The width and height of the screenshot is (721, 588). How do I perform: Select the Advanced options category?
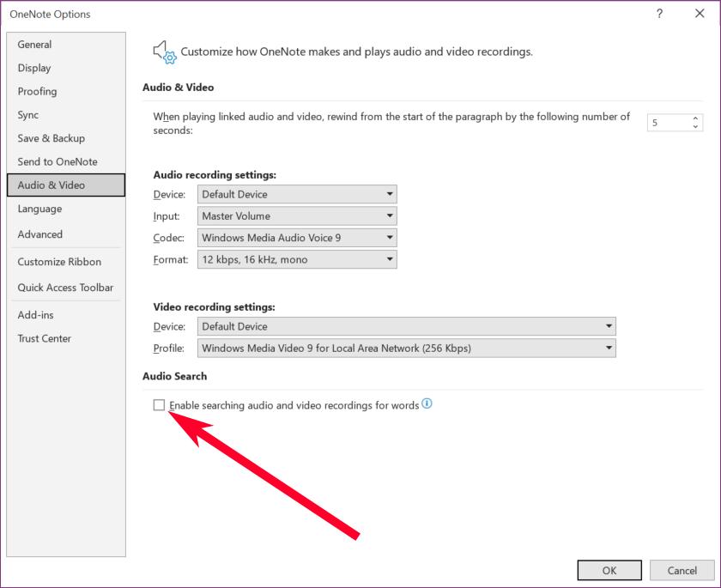[x=42, y=233]
